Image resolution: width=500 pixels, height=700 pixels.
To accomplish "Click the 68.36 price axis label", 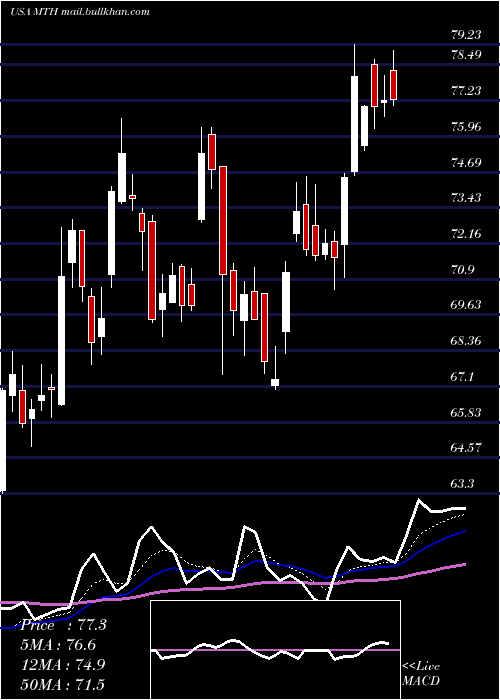I will click(466, 341).
